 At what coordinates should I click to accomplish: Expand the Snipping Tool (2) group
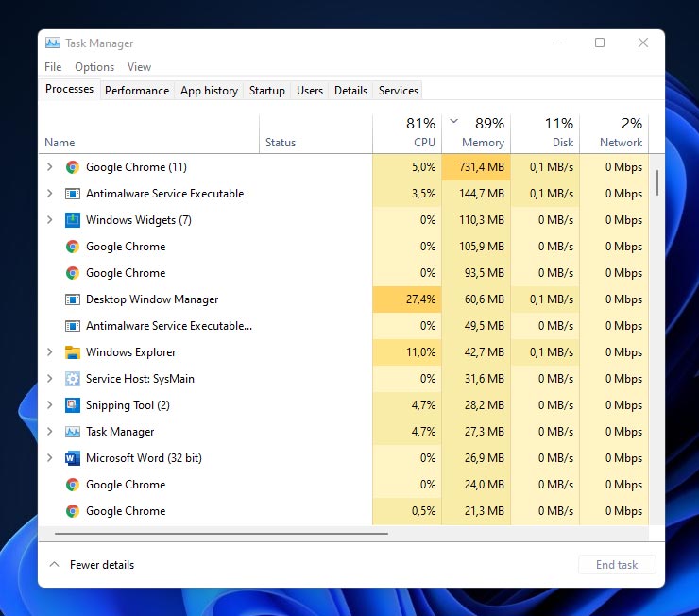click(x=50, y=405)
